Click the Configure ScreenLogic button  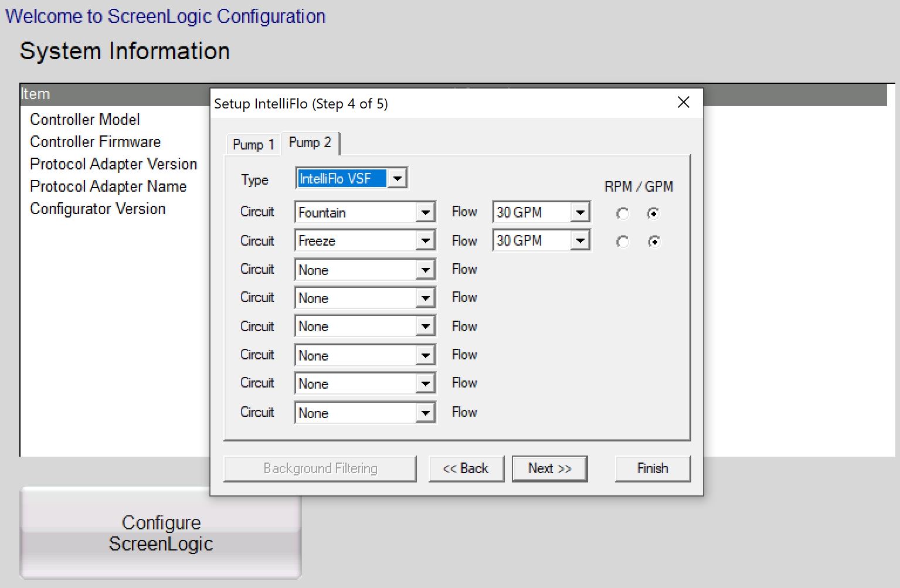161,533
